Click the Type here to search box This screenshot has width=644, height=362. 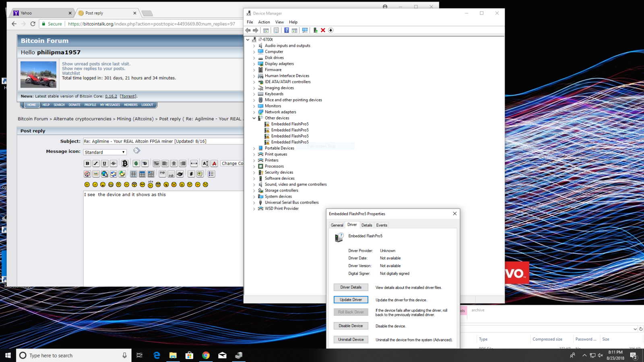74,356
